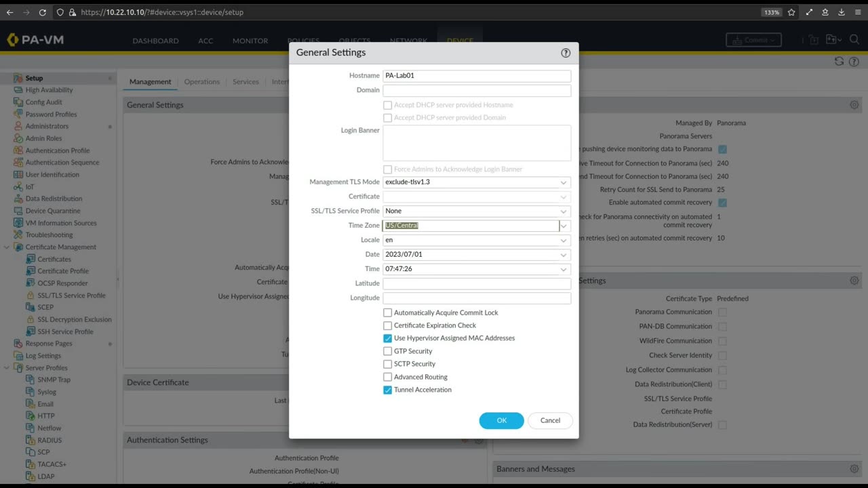
Task: Select the Password Profiles sidebar icon
Action: [x=19, y=115]
